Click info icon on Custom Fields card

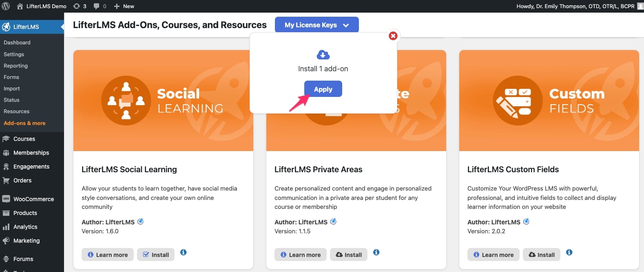tap(569, 252)
